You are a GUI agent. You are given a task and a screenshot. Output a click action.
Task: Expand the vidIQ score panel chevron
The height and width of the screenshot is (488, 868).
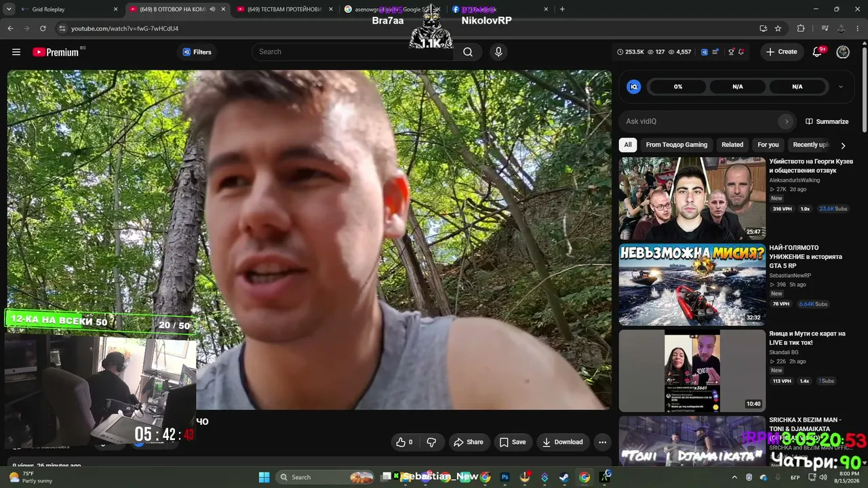click(841, 87)
